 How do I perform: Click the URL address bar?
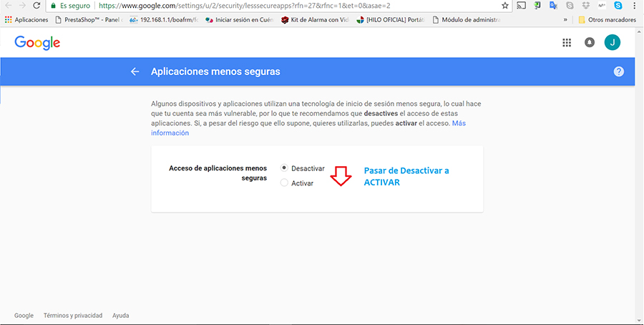click(286, 5)
